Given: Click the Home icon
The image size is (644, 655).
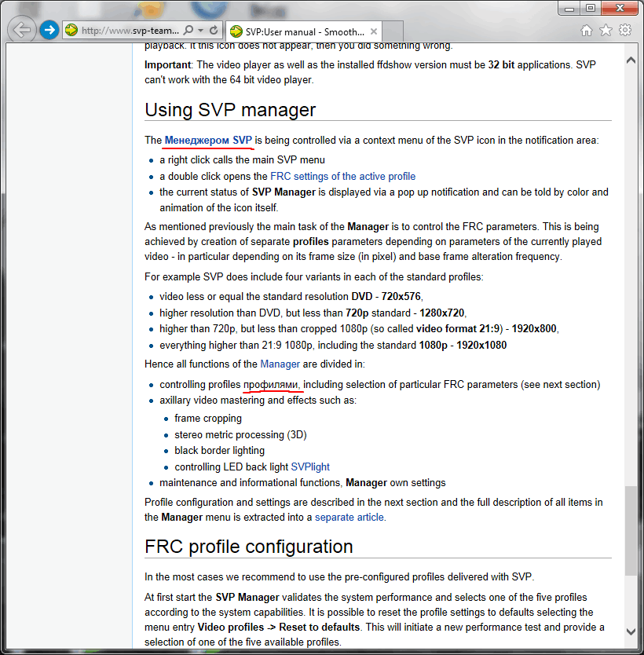Looking at the screenshot, I should pyautogui.click(x=587, y=30).
